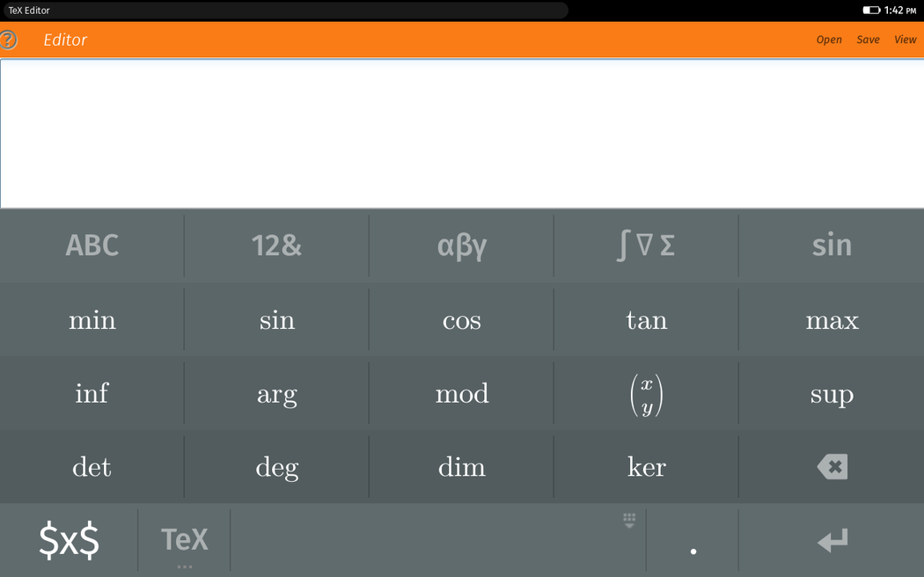924x577 pixels.
Task: Click the help question mark icon
Action: tap(8, 40)
